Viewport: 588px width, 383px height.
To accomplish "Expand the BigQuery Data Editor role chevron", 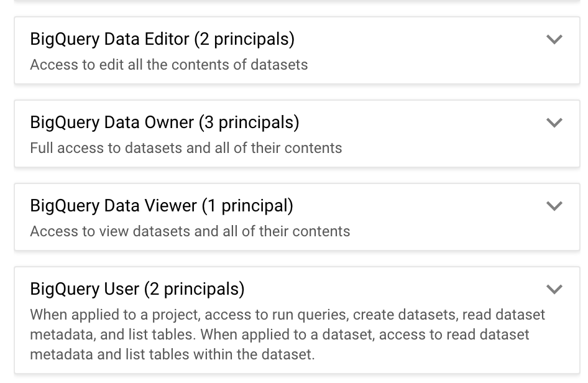I will click(554, 39).
